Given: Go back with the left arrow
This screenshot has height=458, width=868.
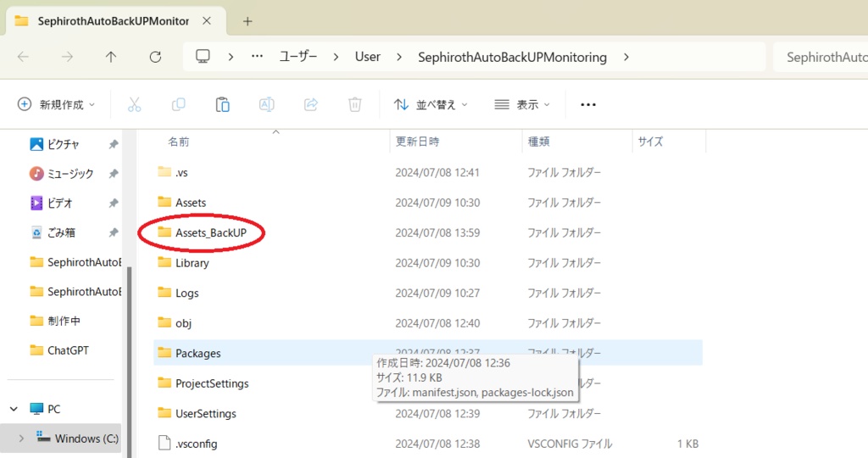Looking at the screenshot, I should (x=23, y=57).
